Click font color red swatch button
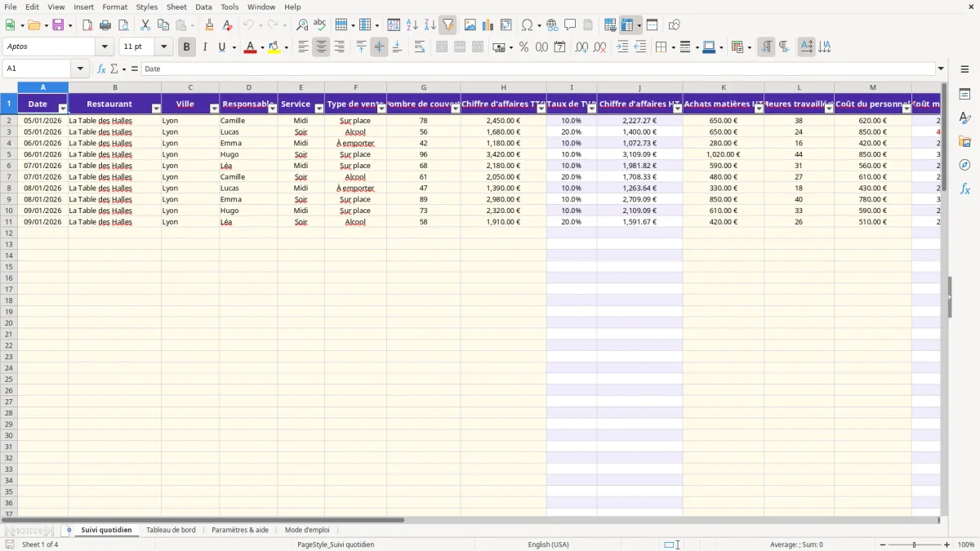The image size is (980, 551). [250, 47]
